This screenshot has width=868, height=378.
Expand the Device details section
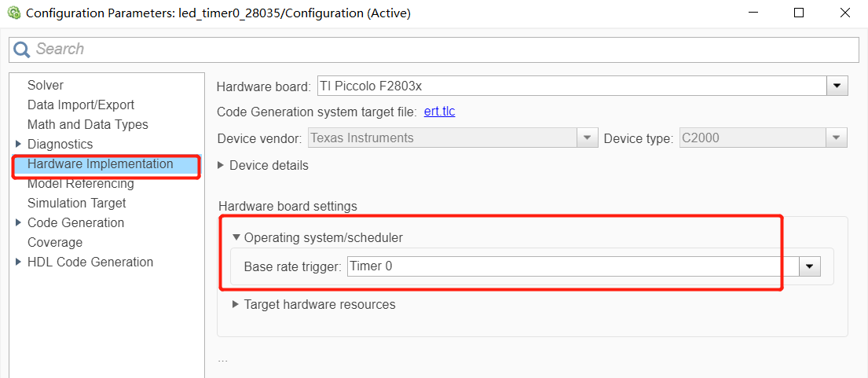point(222,166)
